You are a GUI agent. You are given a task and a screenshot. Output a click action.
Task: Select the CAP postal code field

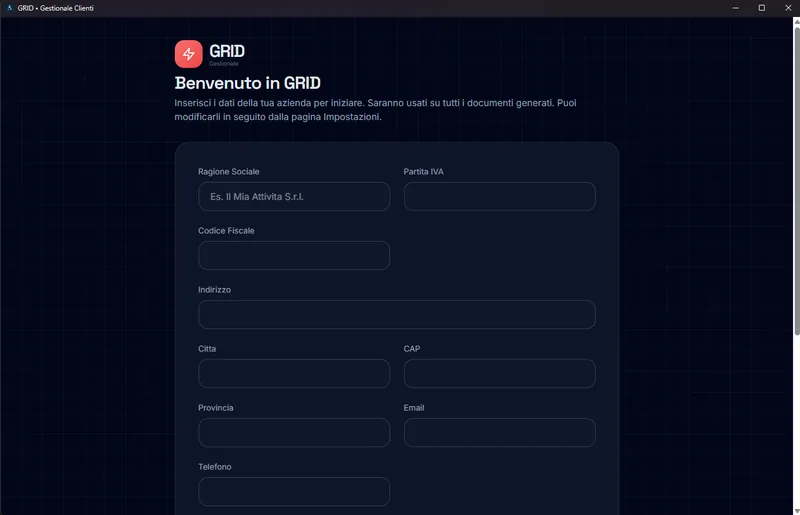coord(499,373)
